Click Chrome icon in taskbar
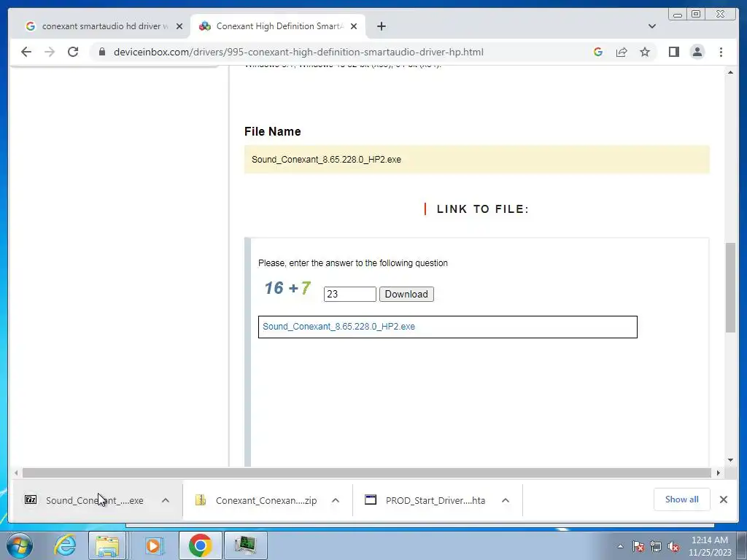This screenshot has height=560, width=747. [200, 545]
